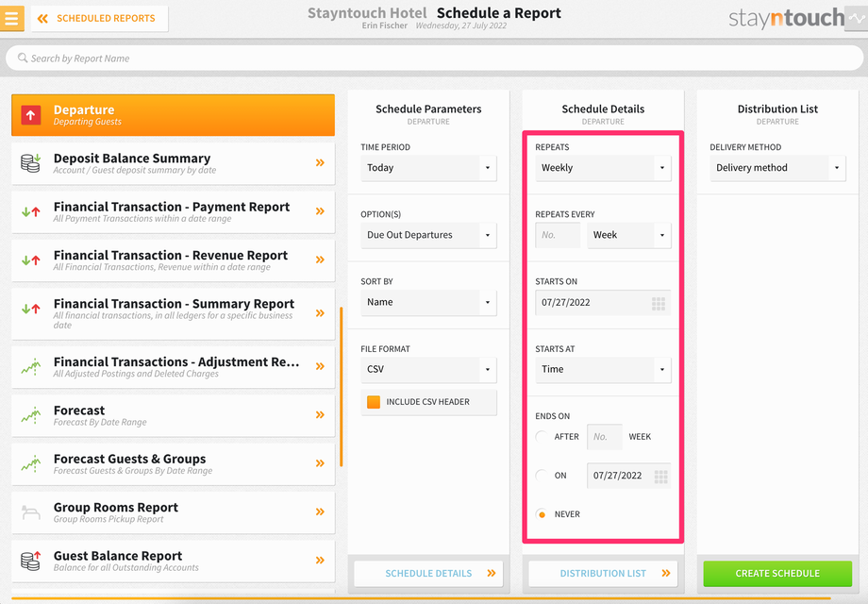Image resolution: width=868 pixels, height=604 pixels.
Task: Click Guest Balance Report coins icon
Action: point(31,561)
